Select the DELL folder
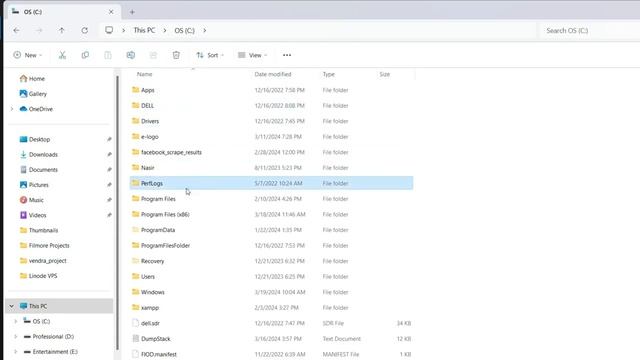This screenshot has height=360, width=640. [271, 106]
